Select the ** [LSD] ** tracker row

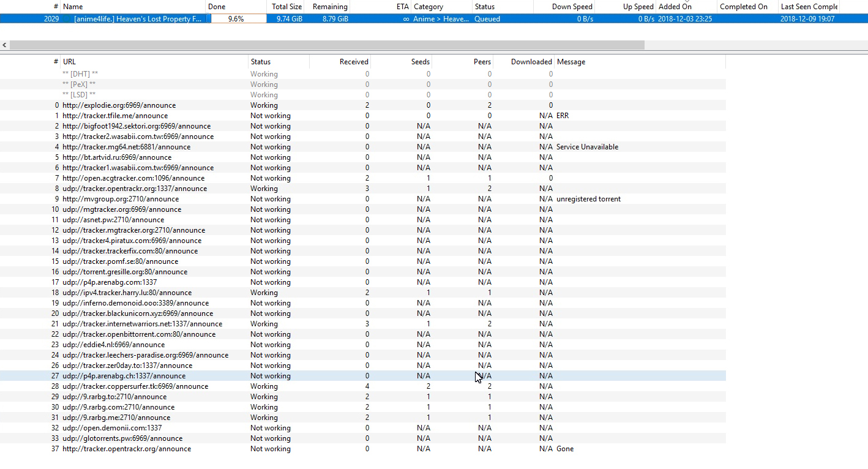tap(363, 95)
